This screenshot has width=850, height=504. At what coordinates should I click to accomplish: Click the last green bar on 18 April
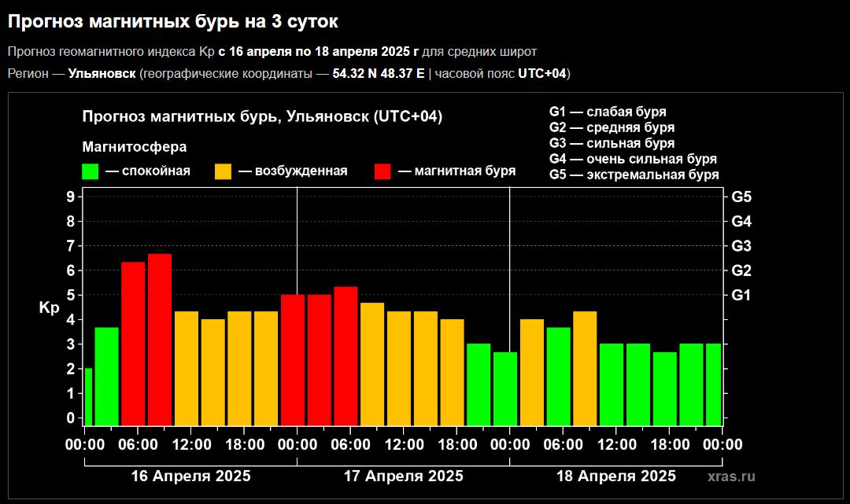(x=713, y=384)
